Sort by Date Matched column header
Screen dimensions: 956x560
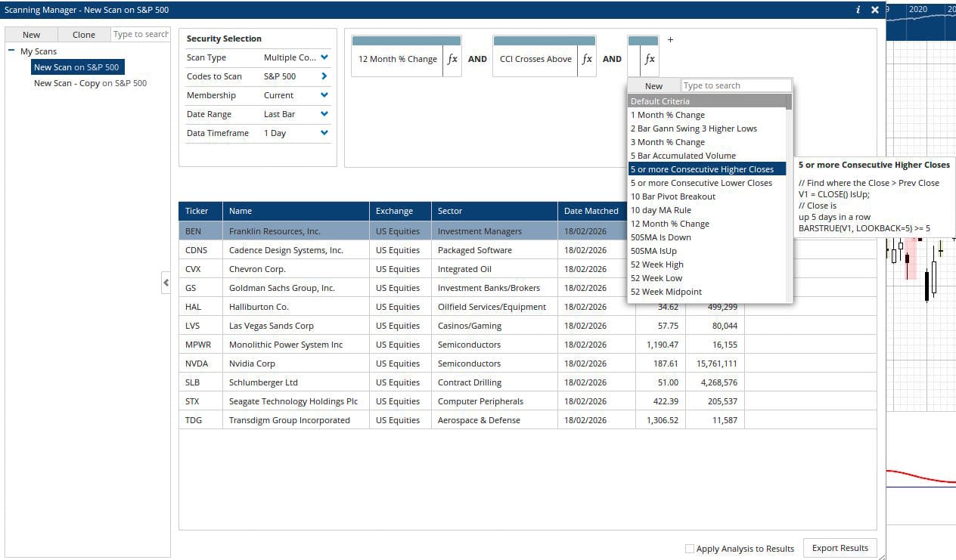pos(596,211)
